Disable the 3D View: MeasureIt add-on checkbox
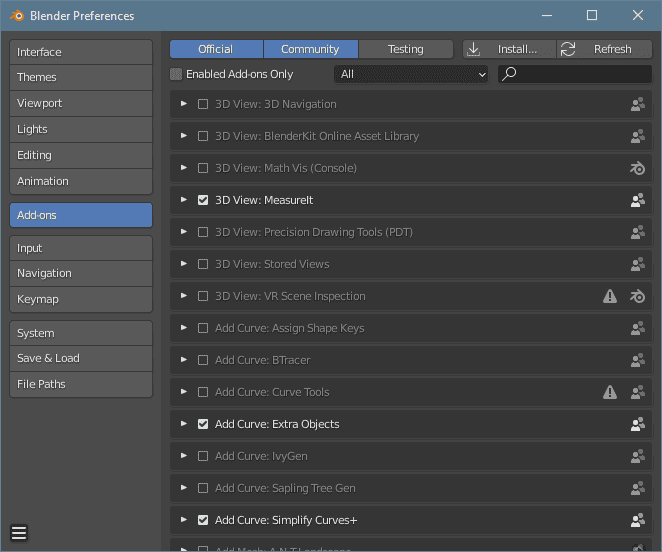This screenshot has height=552, width=662. 203,200
